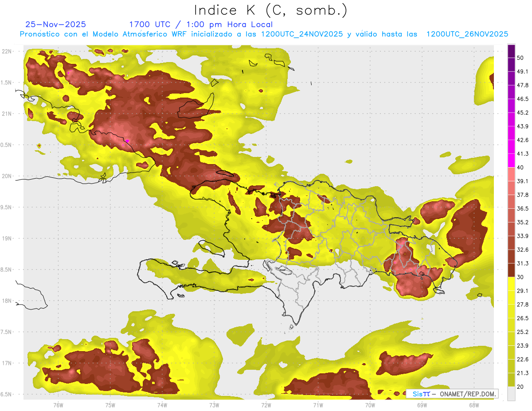Click the "49.1" color scale value
This screenshot has height=411, width=532.
point(522,71)
